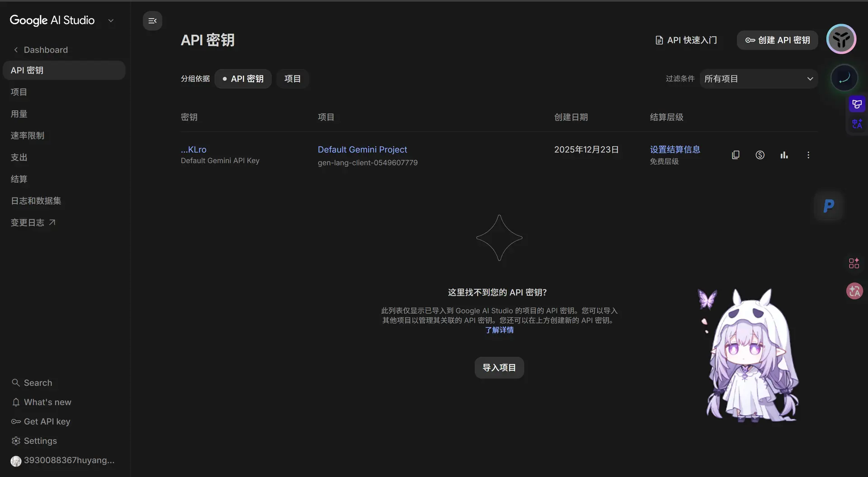Screen dimensions: 868x477
Task: Click the Google AI Studio logo
Action: [x=52, y=20]
